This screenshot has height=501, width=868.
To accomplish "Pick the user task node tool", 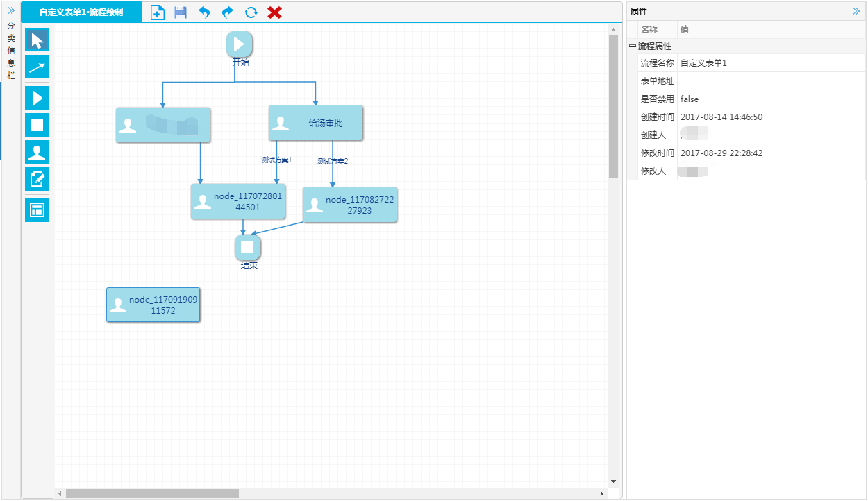I will click(x=37, y=152).
